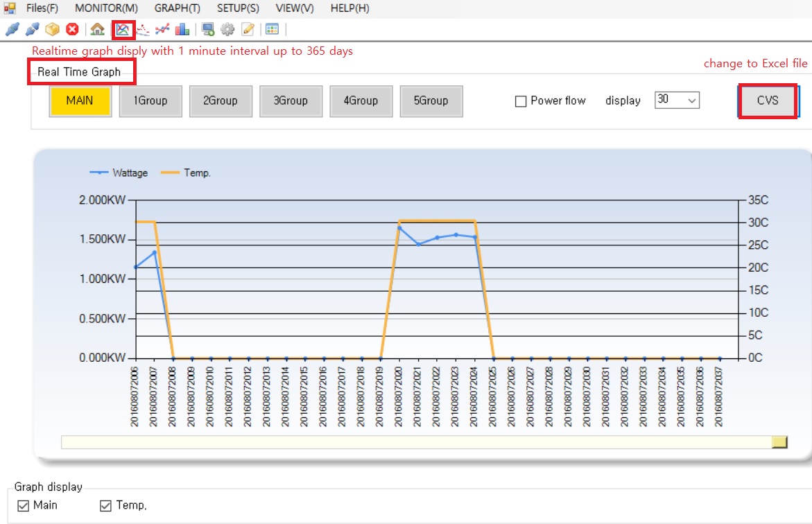Export data with the CVS button
Viewport: 812px width, 524px height.
click(x=768, y=101)
